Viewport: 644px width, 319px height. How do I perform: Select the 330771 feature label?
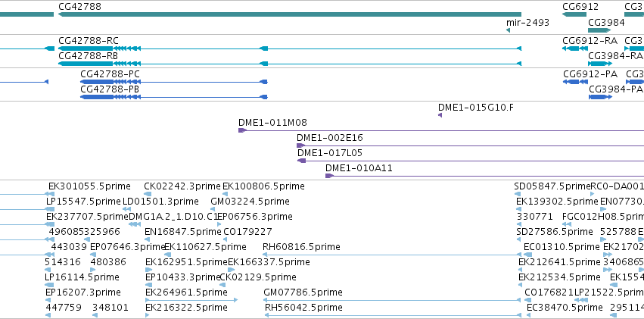click(x=534, y=217)
